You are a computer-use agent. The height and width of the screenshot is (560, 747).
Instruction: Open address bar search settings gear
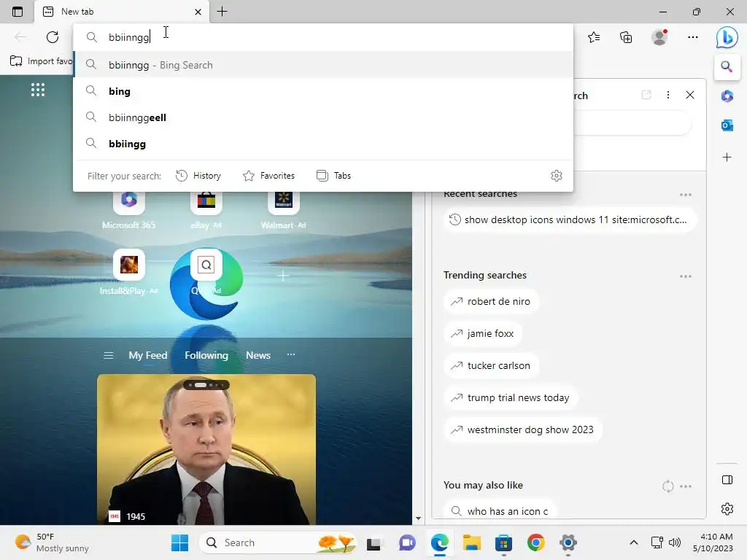pos(557,176)
